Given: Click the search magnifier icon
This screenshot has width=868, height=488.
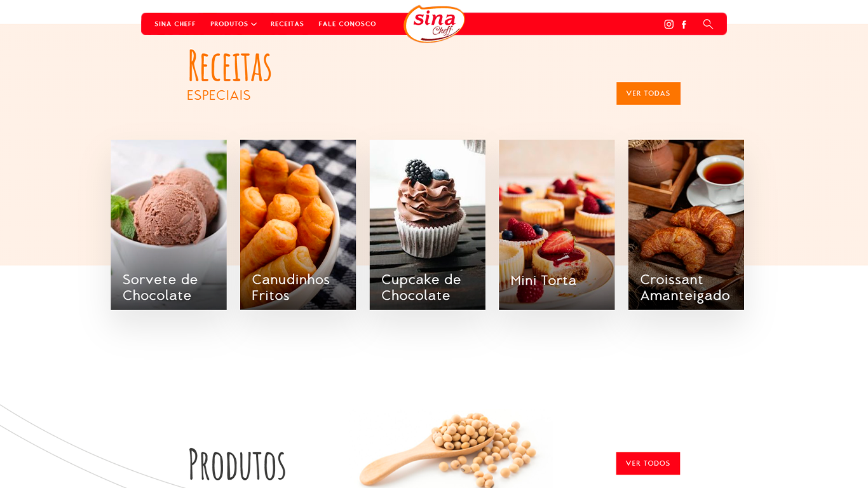Looking at the screenshot, I should pos(708,24).
